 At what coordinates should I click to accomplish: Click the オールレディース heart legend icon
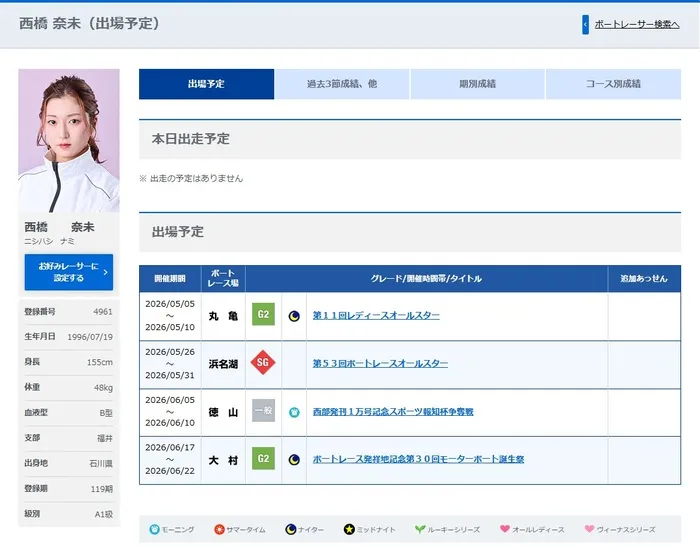505,529
